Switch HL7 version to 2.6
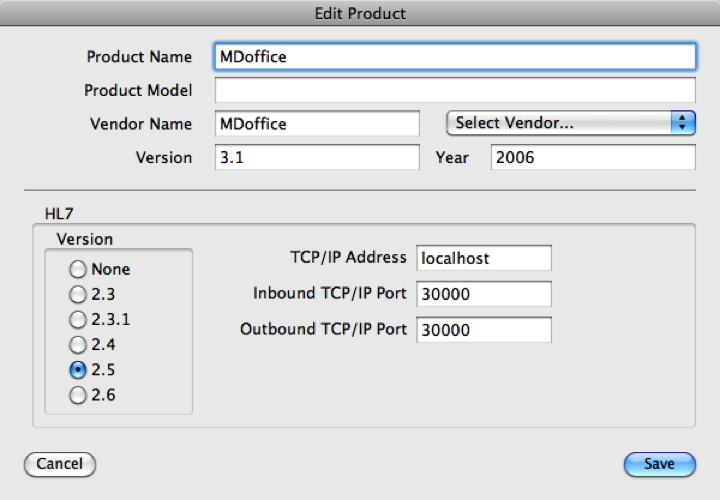The image size is (720, 500). point(77,394)
